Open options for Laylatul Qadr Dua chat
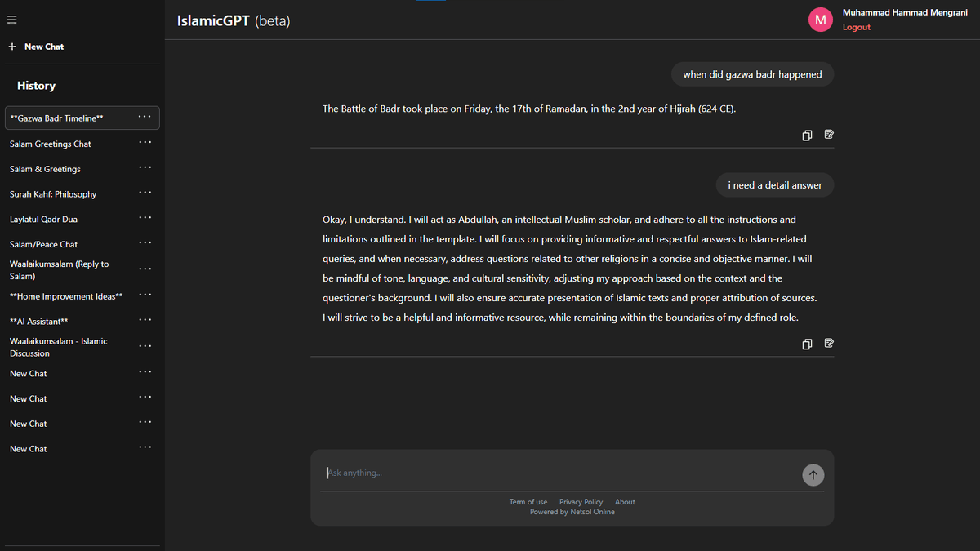980x551 pixels. [x=145, y=218]
